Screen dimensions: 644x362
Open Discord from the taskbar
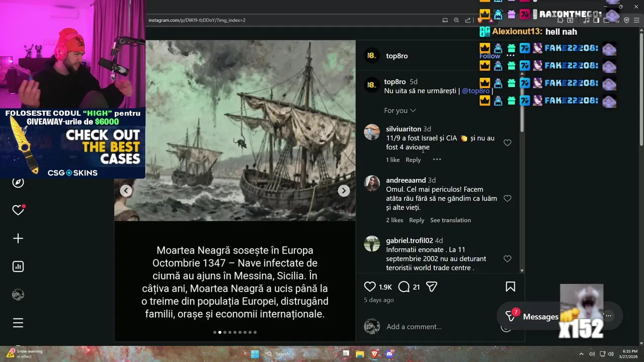389,354
